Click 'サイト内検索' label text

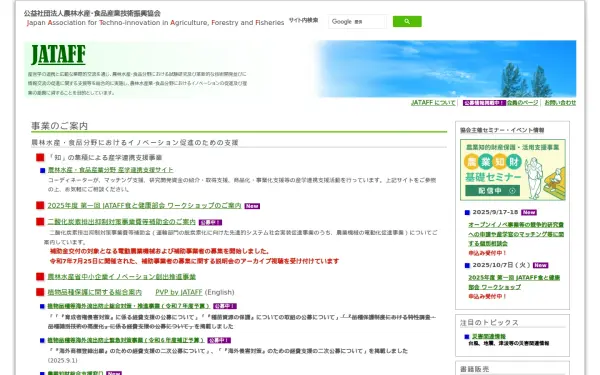303,20
